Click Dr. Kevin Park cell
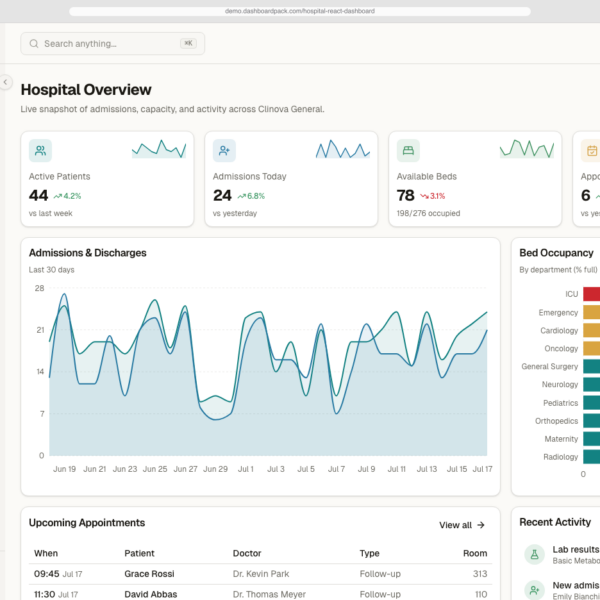This screenshot has height=600, width=600. (261, 574)
